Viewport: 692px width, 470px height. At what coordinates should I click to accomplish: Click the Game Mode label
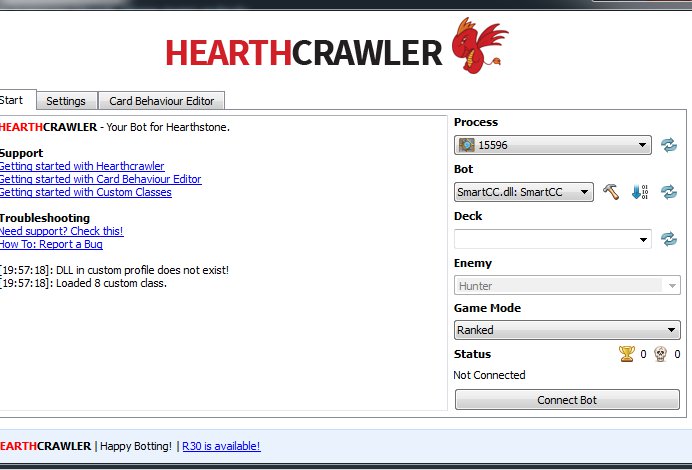tap(487, 308)
